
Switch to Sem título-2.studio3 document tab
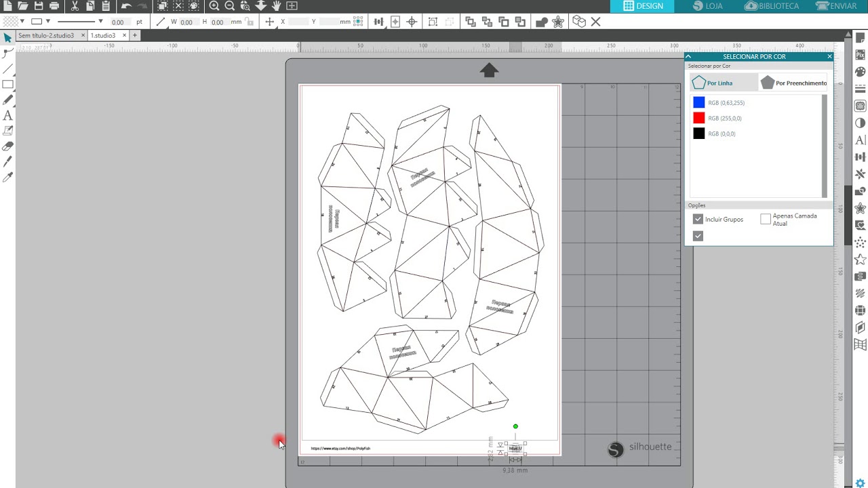point(46,35)
